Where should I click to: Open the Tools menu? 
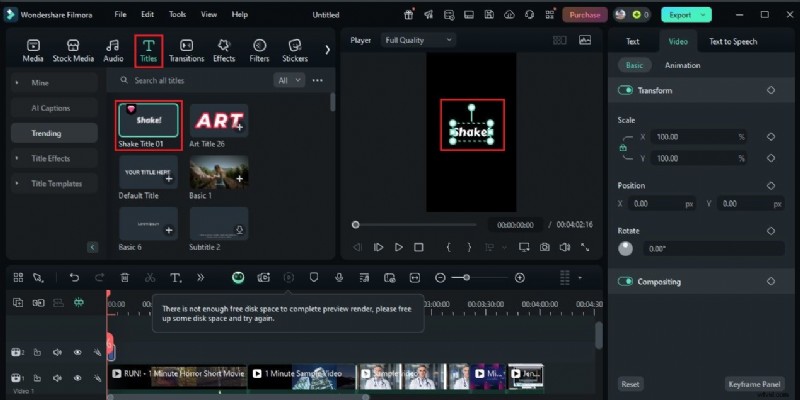tap(177, 15)
